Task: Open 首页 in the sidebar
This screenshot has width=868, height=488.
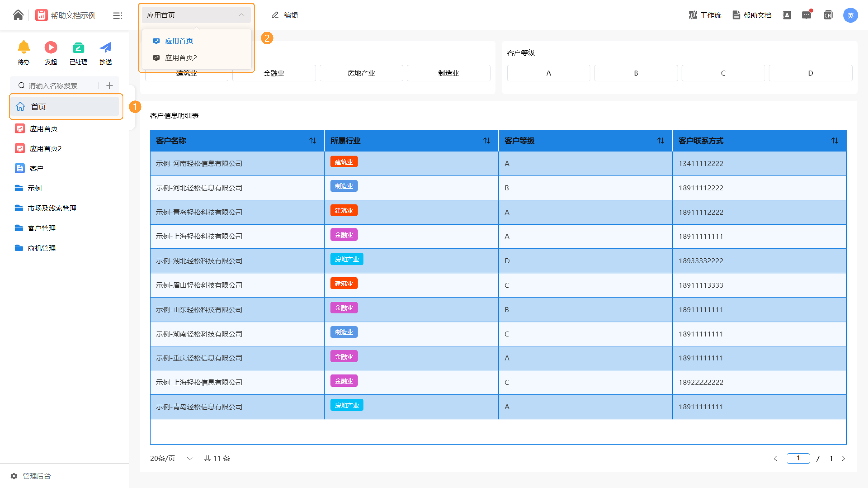Action: click(x=65, y=107)
